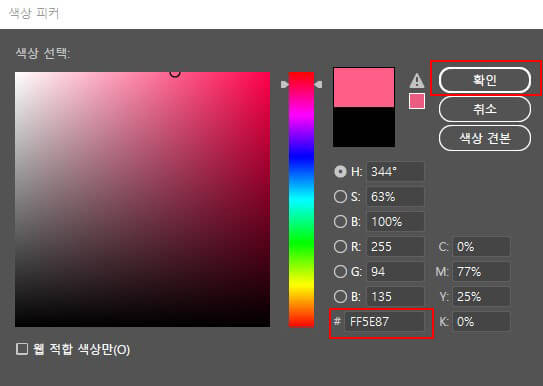Select the H hue radio button
This screenshot has width=543, height=386.
click(340, 171)
